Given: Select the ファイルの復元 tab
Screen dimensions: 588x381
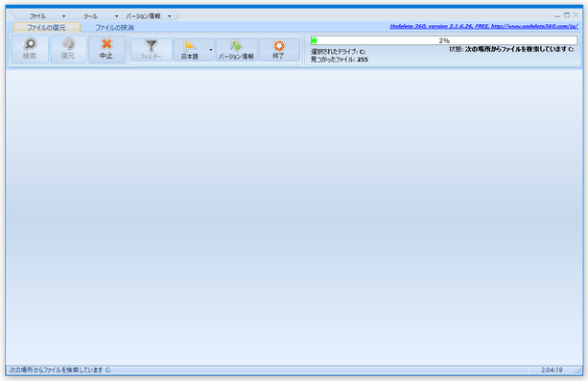Looking at the screenshot, I should (46, 28).
